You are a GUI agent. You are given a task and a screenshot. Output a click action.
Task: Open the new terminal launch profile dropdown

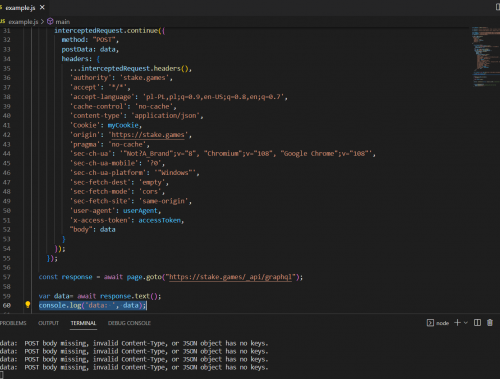(466, 323)
